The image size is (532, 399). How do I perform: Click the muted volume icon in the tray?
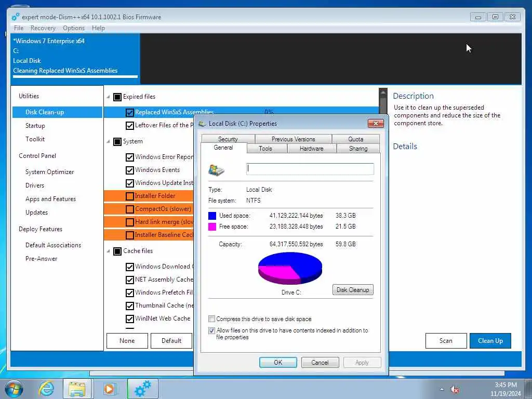455,390
